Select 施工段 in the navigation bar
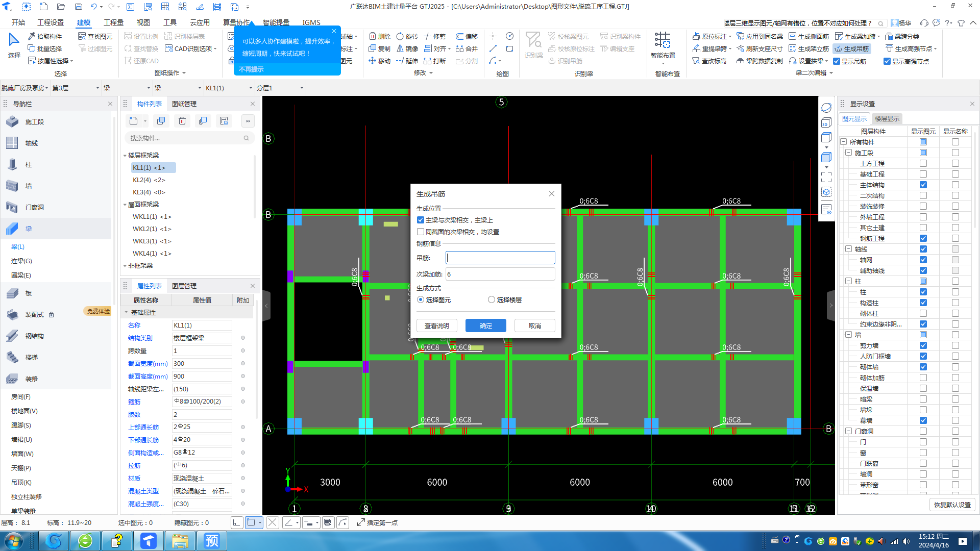This screenshot has height=551, width=980. 56,121
